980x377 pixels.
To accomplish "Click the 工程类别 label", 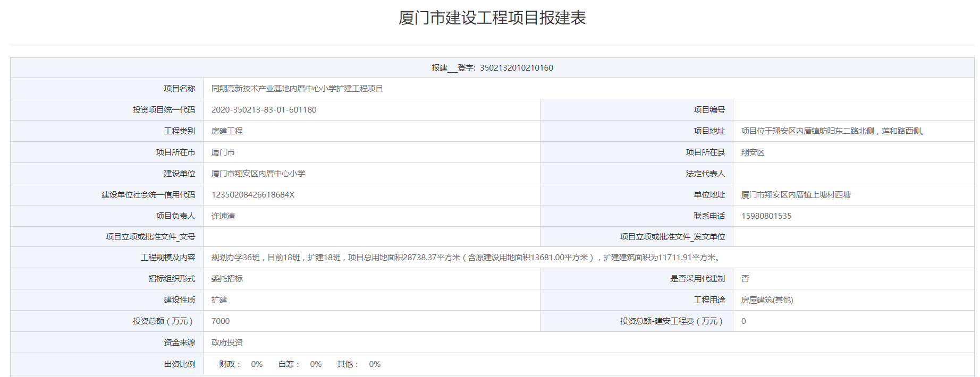I will coord(179,131).
